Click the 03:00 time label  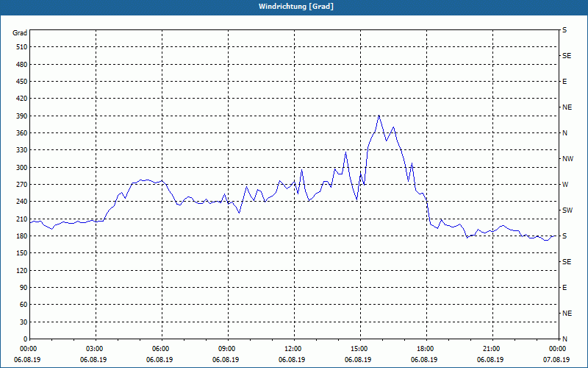point(96,349)
